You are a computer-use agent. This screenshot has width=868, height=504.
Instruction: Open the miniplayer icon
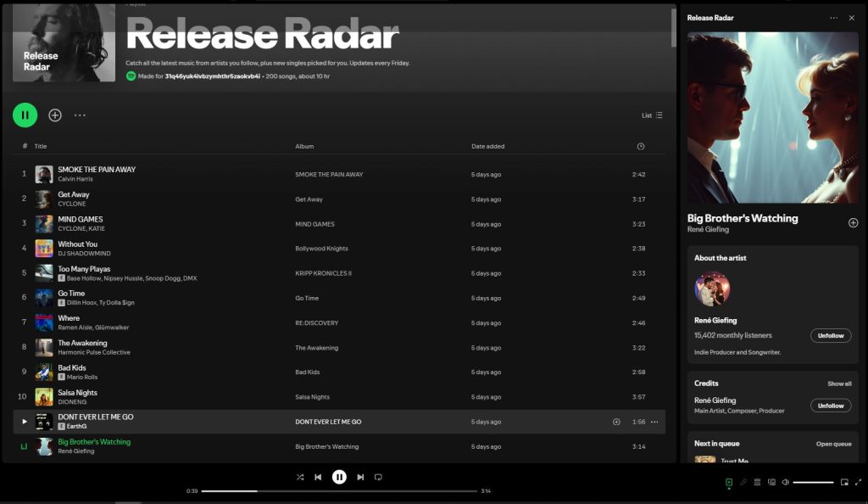coord(844,483)
